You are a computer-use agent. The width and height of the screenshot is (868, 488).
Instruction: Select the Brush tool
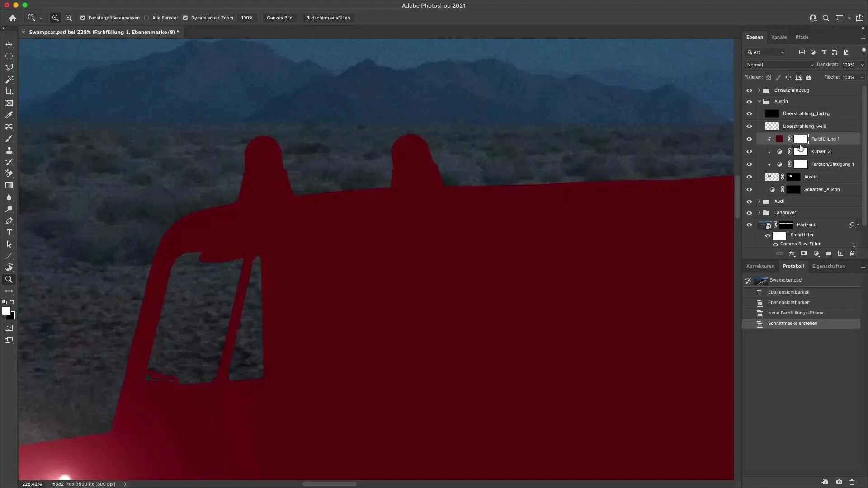9,139
